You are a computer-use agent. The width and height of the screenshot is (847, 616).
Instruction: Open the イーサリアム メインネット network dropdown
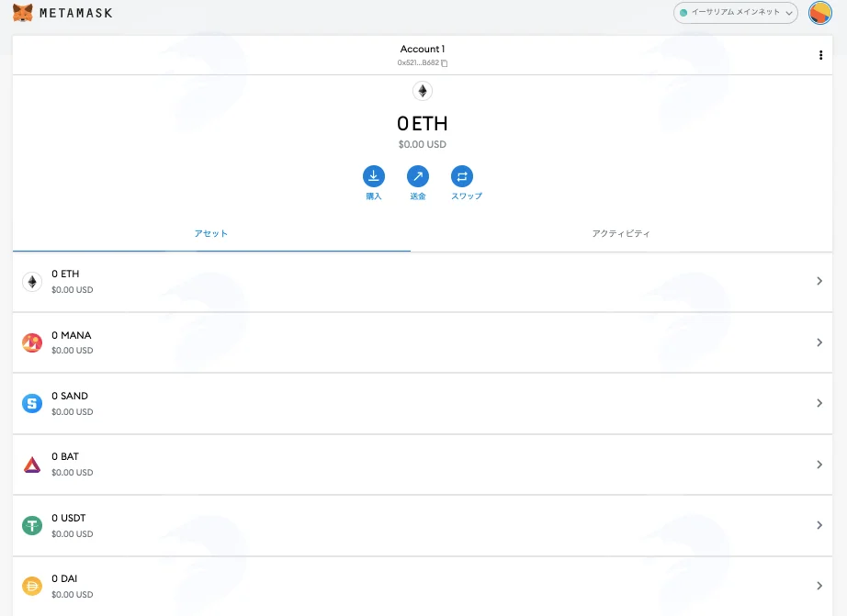[735, 13]
